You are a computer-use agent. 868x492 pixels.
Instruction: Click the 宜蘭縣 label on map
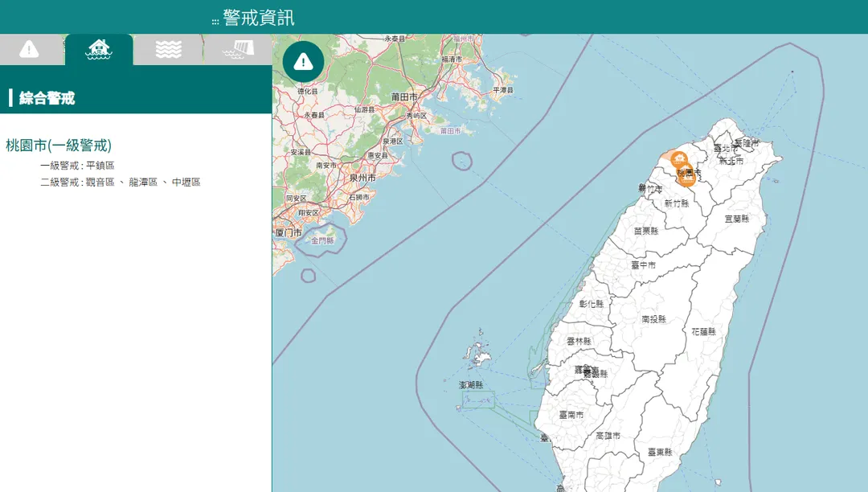737,219
